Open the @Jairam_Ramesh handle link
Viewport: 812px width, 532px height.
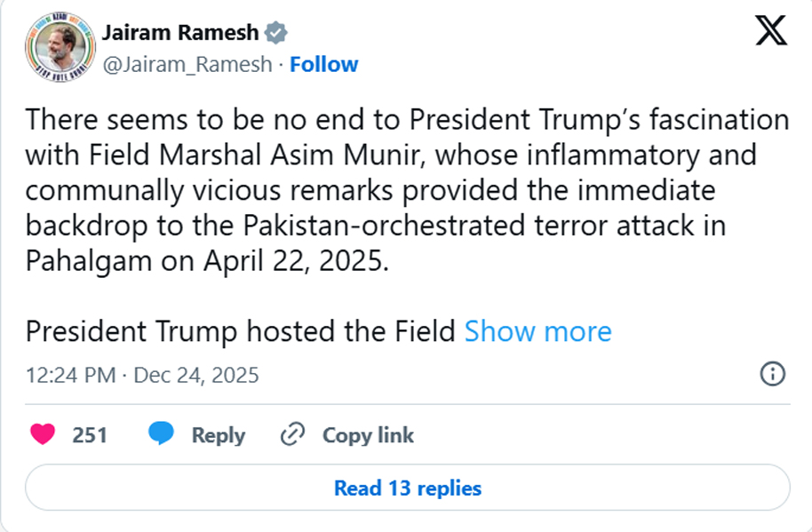coord(187,65)
